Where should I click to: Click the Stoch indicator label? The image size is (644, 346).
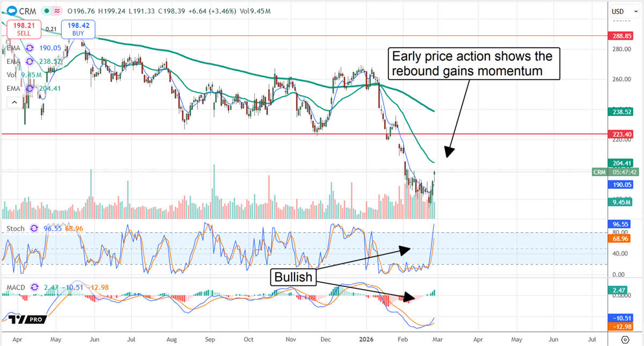[x=16, y=228]
